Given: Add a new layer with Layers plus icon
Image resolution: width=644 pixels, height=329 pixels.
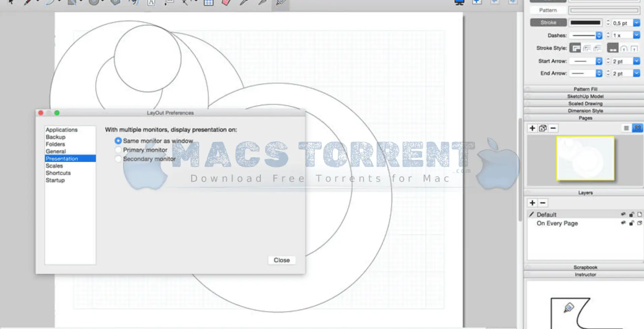Looking at the screenshot, I should click(x=532, y=203).
